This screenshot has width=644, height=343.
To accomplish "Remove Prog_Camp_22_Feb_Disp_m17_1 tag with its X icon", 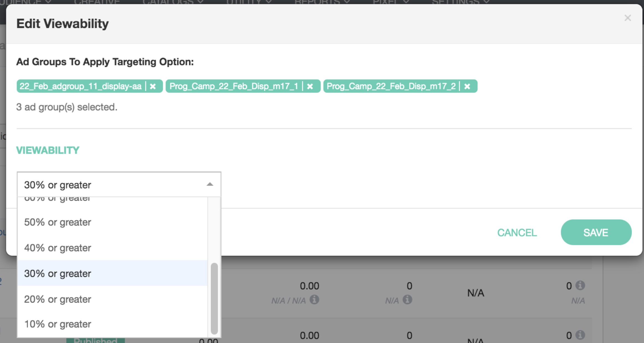I will tap(310, 86).
